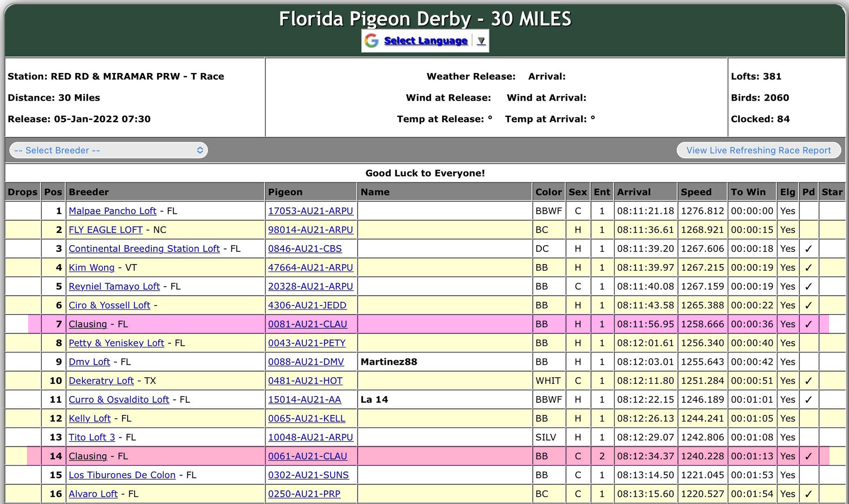
Task: Open the Select Language dropdown arrow
Action: [481, 41]
